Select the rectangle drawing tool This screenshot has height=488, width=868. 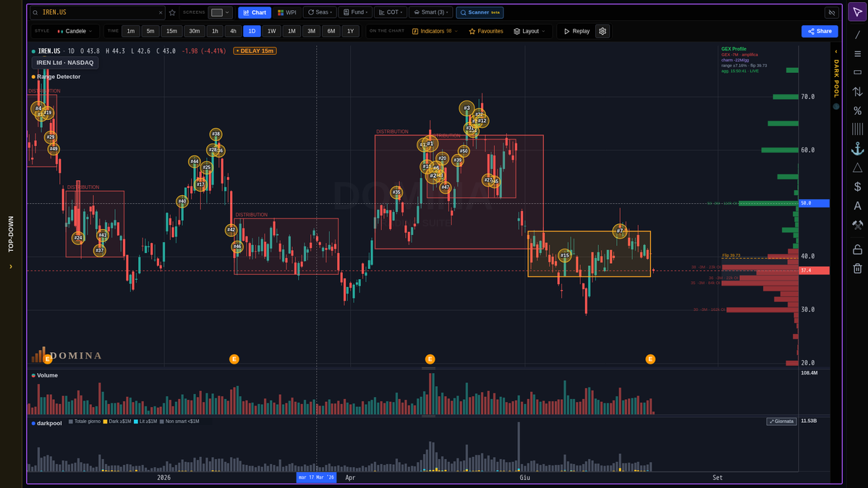857,72
